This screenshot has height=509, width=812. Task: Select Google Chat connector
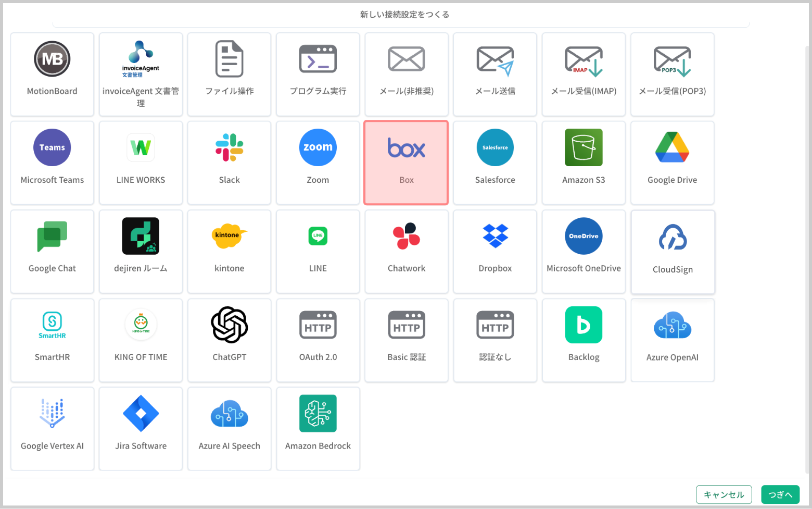tap(52, 252)
